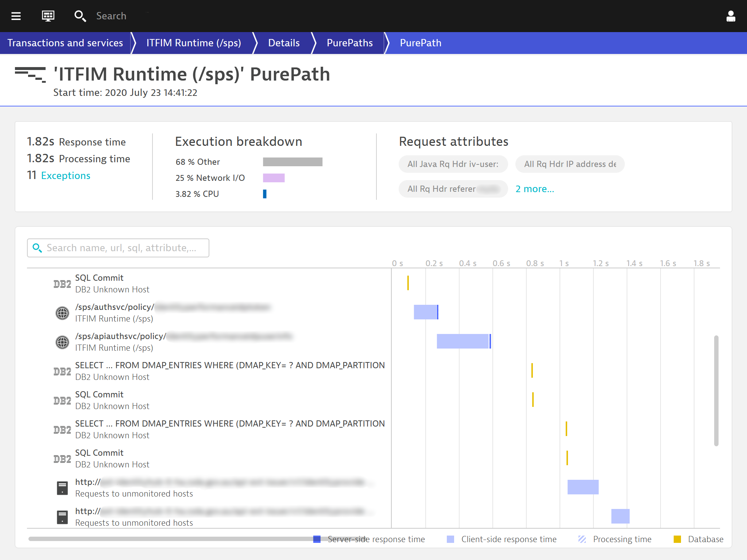Click the All Rq Hdr referer attribute
The height and width of the screenshot is (560, 747).
[x=453, y=189]
